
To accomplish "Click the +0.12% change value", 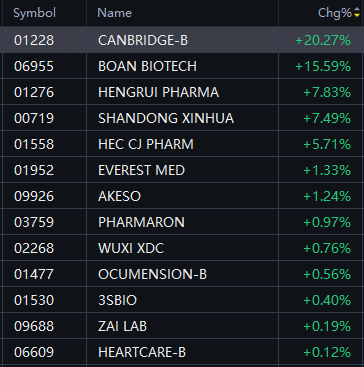I will pyautogui.click(x=327, y=352).
